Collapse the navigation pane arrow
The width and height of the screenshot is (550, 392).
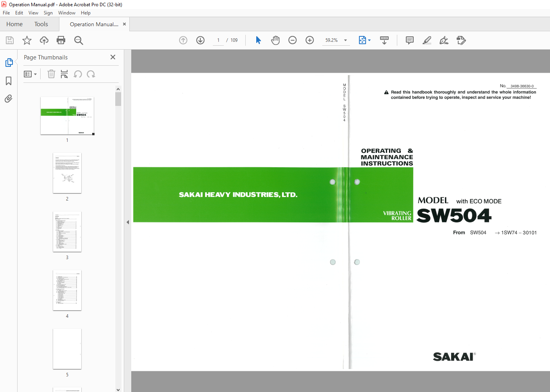point(128,222)
